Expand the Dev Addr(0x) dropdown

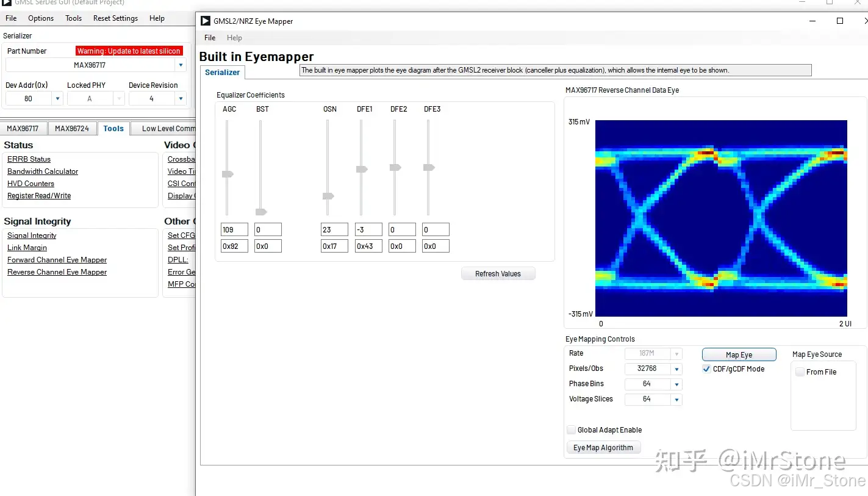pyautogui.click(x=57, y=99)
